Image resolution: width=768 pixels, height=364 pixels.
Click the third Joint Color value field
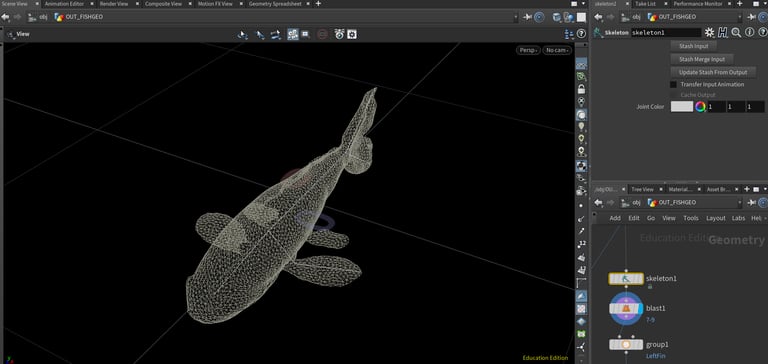click(755, 106)
